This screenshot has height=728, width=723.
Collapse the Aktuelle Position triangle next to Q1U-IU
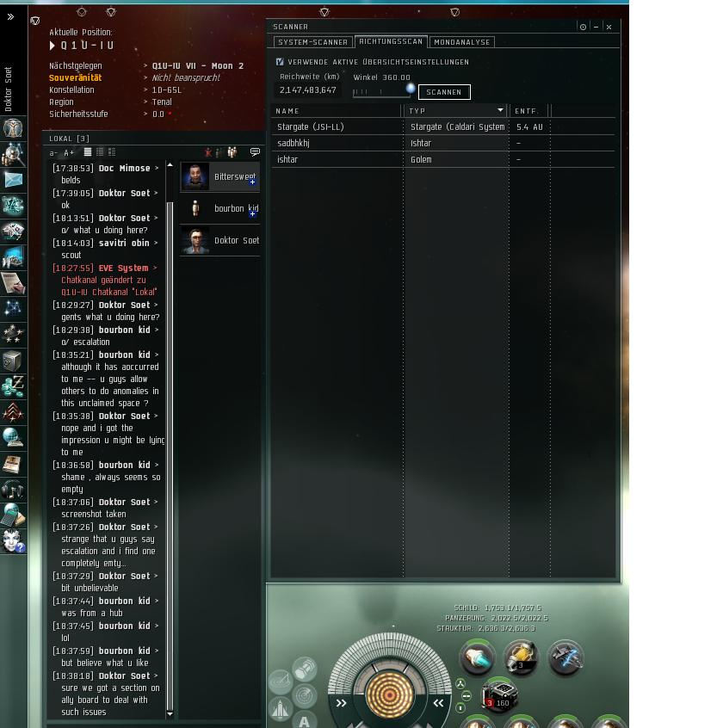tap(52, 46)
